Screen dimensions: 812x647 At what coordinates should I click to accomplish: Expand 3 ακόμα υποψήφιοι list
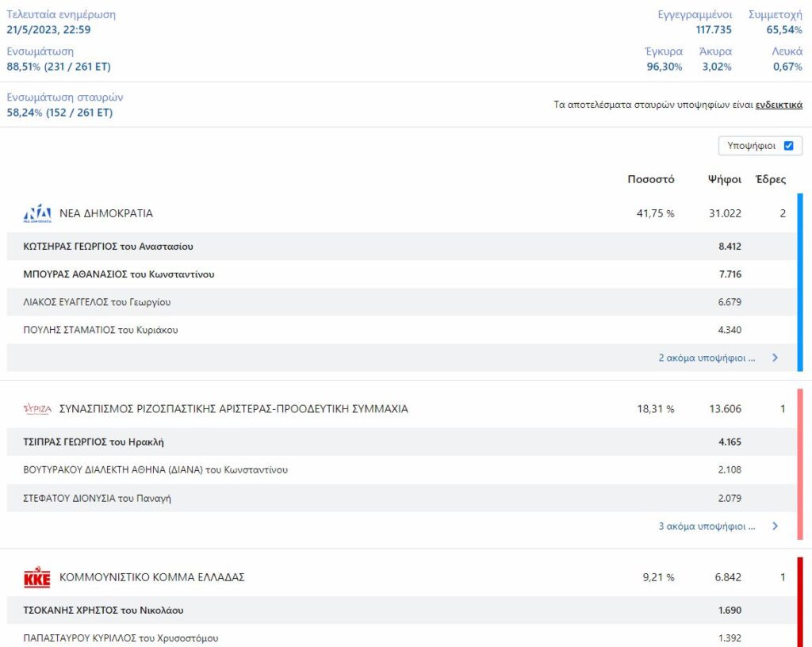707,526
